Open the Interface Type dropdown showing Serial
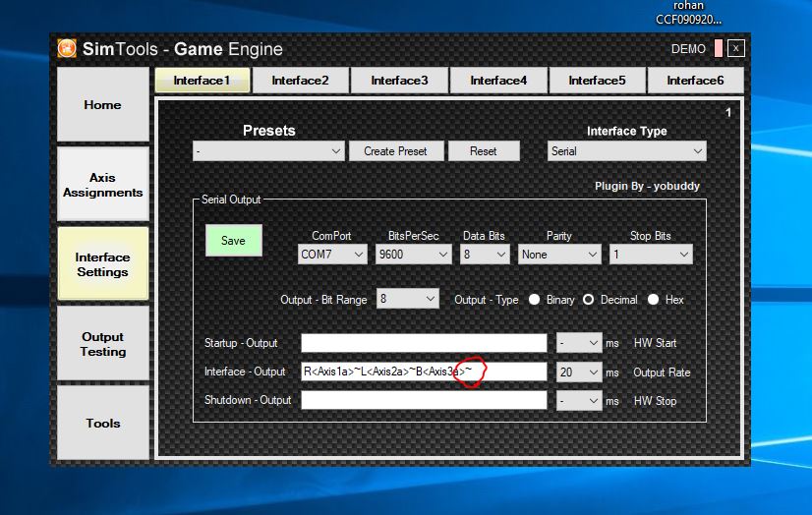The width and height of the screenshot is (812, 515). click(626, 151)
